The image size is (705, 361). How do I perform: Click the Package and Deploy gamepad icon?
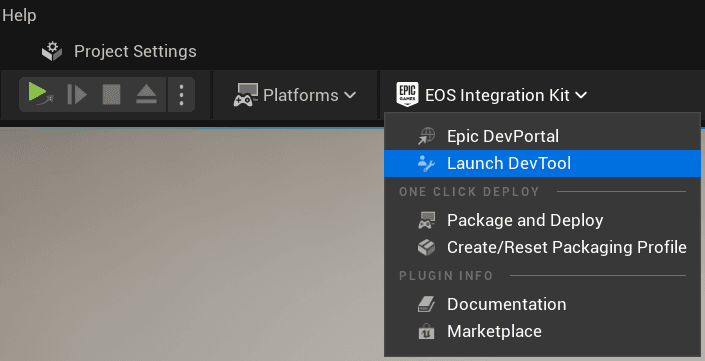(x=426, y=221)
